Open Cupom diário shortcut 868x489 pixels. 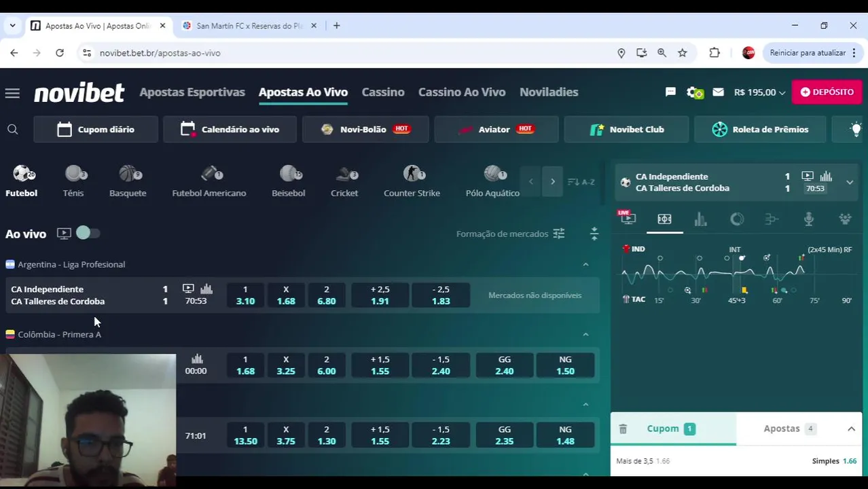pyautogui.click(x=96, y=129)
